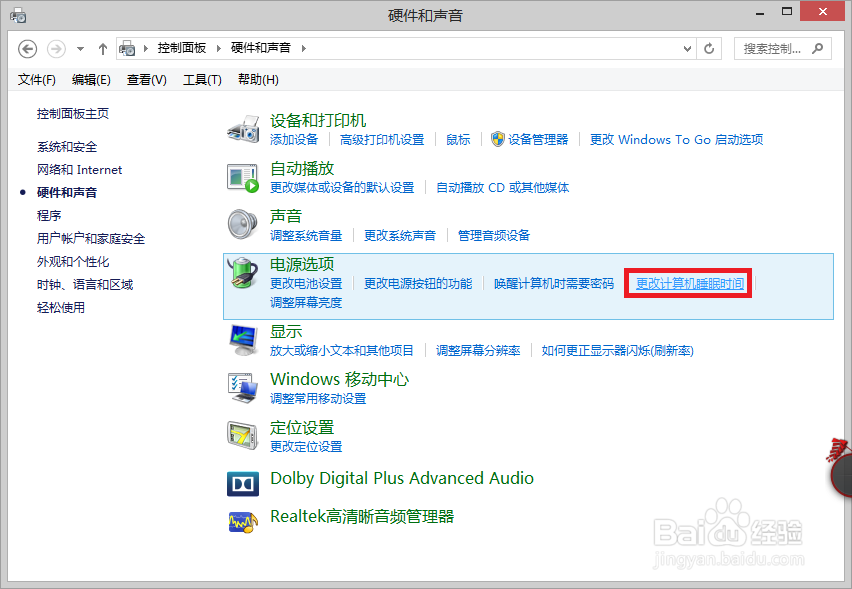Image resolution: width=852 pixels, height=589 pixels.
Task: Click 更改定位设置 link
Action: (306, 447)
